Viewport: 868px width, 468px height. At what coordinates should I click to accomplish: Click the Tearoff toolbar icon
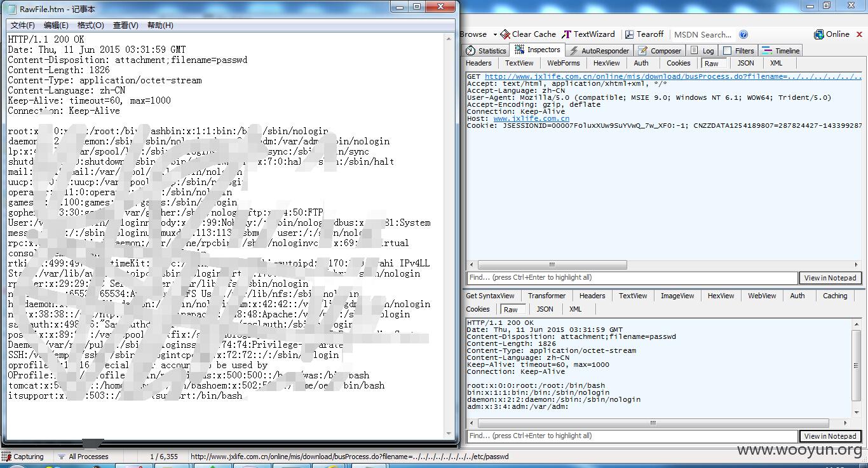(x=644, y=34)
